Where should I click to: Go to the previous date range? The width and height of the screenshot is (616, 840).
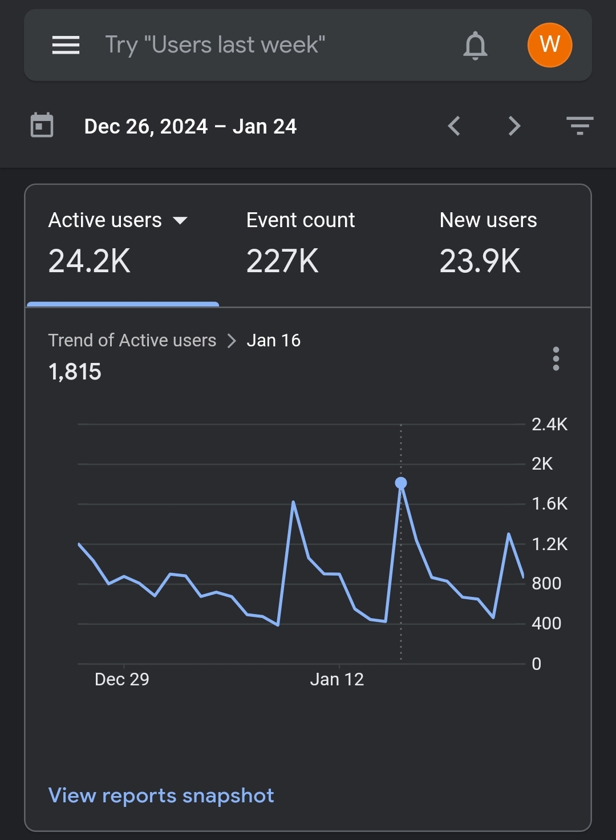tap(454, 126)
